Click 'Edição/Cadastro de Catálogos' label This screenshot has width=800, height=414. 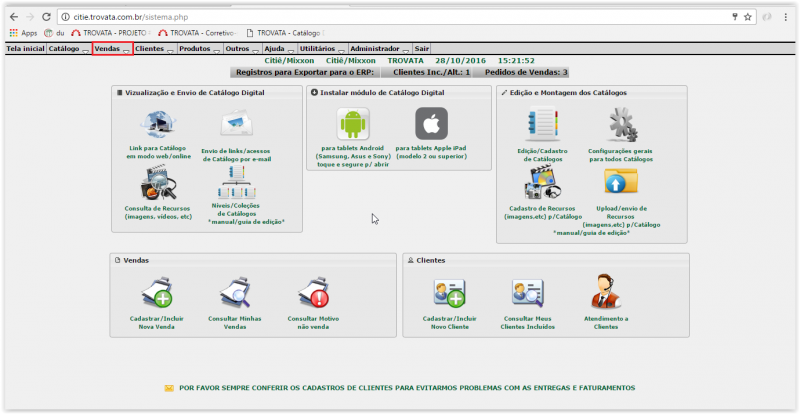coord(542,155)
